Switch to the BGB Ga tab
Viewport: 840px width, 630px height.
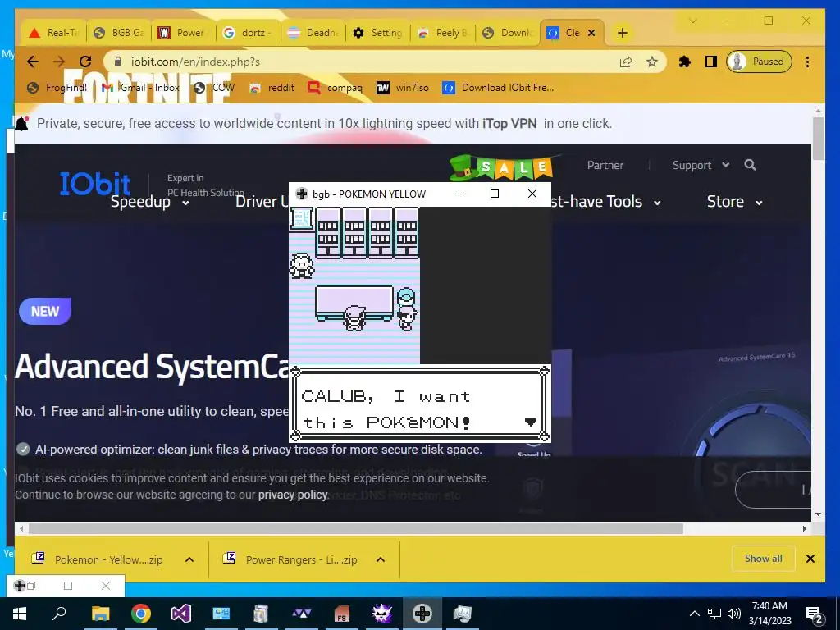(x=118, y=33)
